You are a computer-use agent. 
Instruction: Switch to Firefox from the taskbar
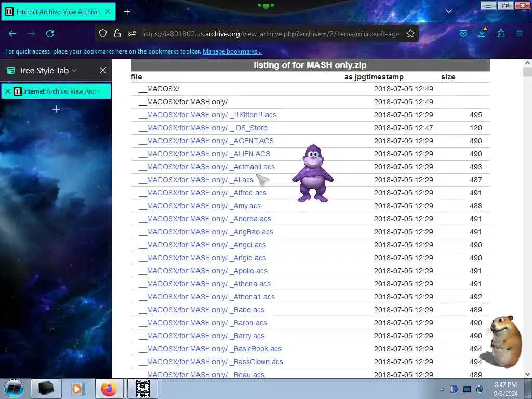(109, 389)
